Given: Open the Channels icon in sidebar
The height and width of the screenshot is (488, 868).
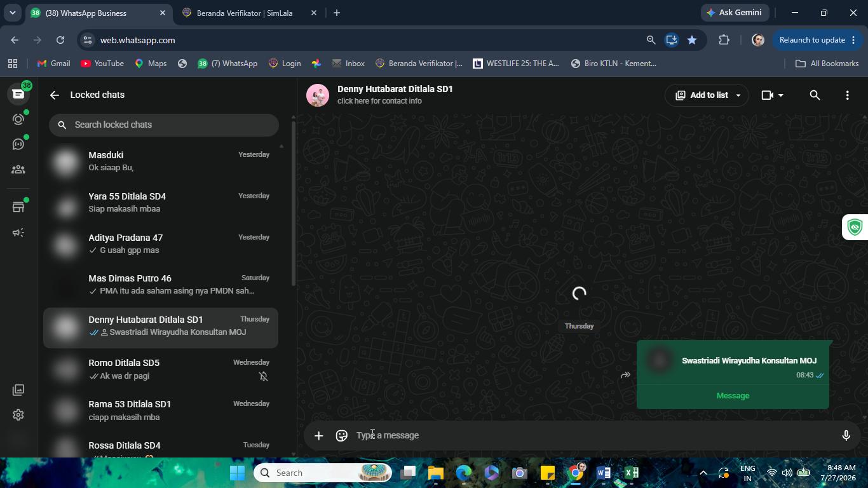Looking at the screenshot, I should [x=18, y=144].
